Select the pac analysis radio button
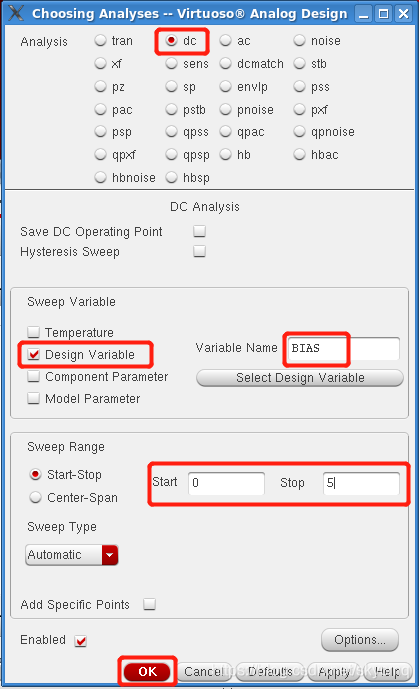Viewport: 419px width, 689px height. tap(101, 109)
